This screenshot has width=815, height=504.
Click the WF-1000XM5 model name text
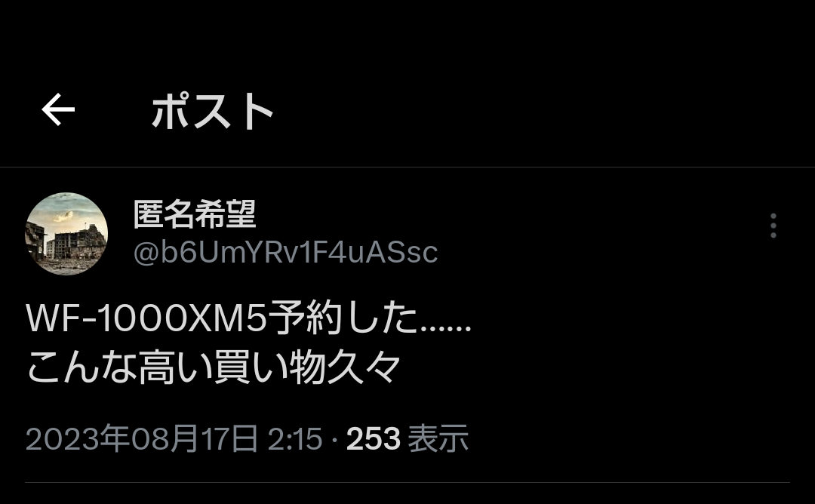146,318
